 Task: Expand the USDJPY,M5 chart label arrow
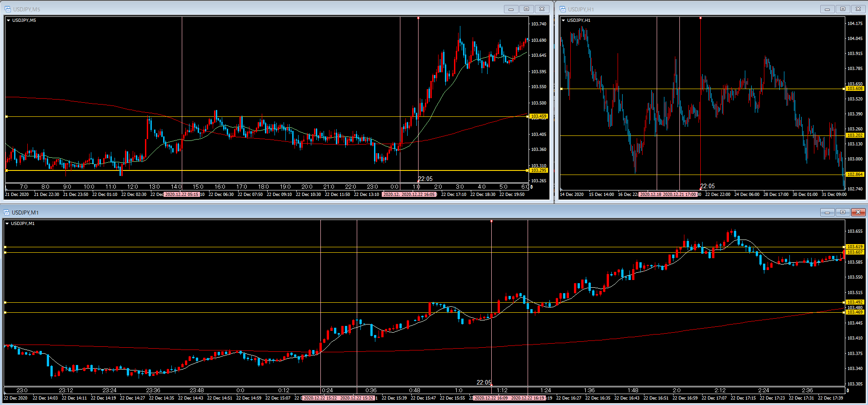(x=8, y=20)
